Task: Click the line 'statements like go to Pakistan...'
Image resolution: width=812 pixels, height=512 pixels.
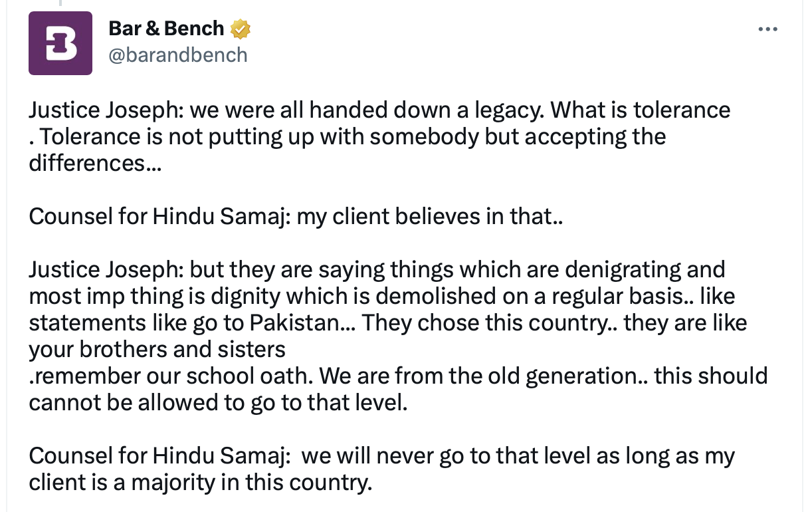Action: click(x=388, y=322)
